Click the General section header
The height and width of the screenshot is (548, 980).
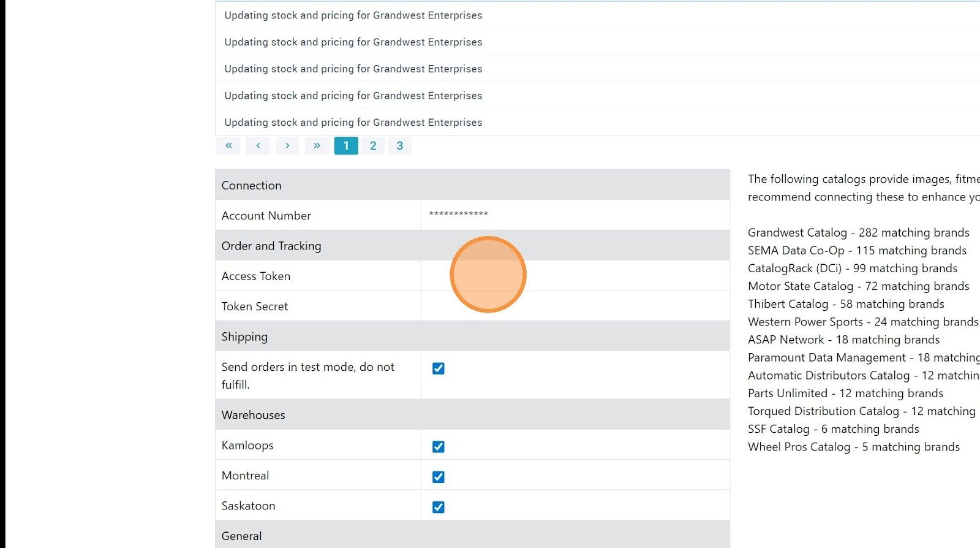472,535
